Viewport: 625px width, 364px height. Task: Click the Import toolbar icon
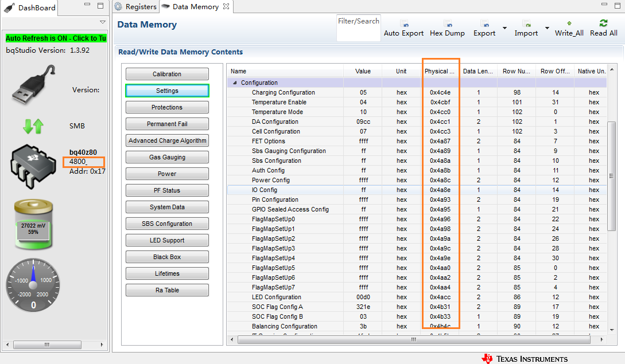coord(526,24)
